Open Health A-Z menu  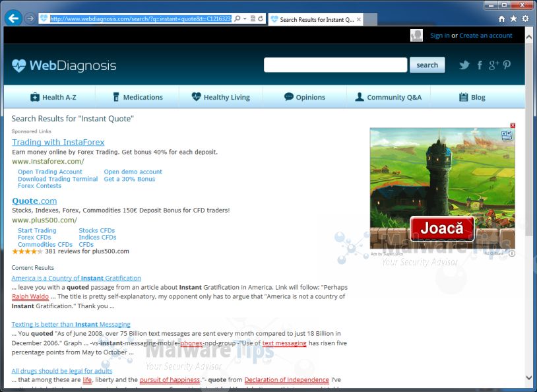pyautogui.click(x=53, y=97)
